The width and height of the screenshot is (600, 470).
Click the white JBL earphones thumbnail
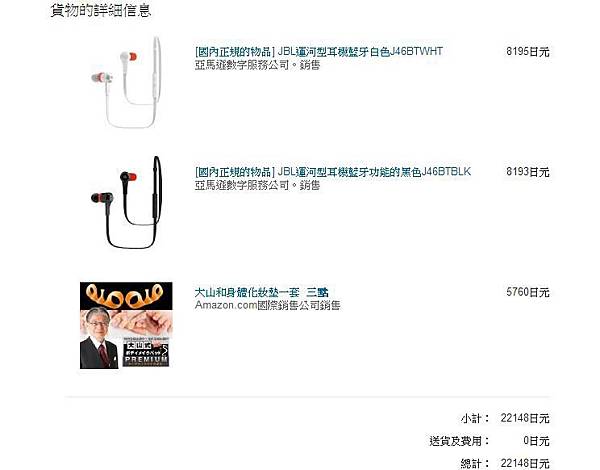point(127,82)
